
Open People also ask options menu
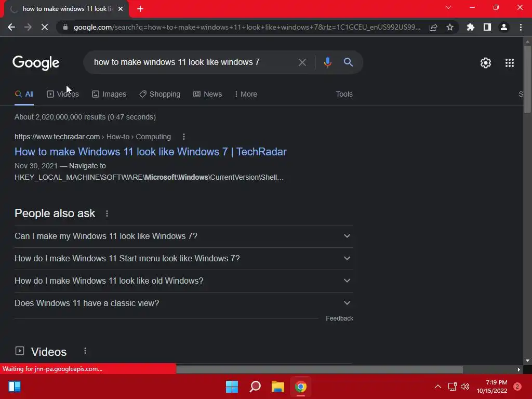tap(107, 214)
